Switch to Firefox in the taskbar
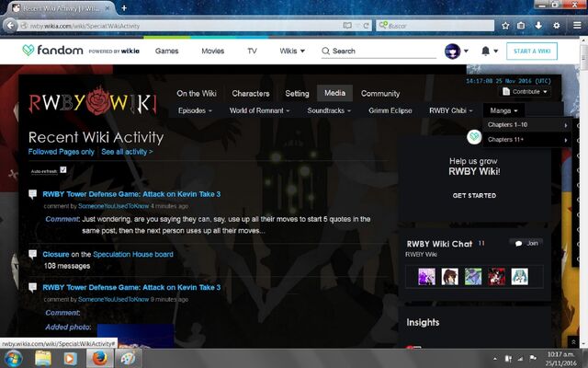The width and height of the screenshot is (588, 368). point(99,359)
